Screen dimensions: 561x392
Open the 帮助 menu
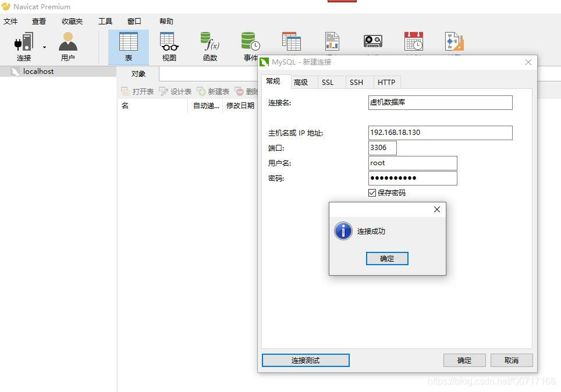coord(166,22)
